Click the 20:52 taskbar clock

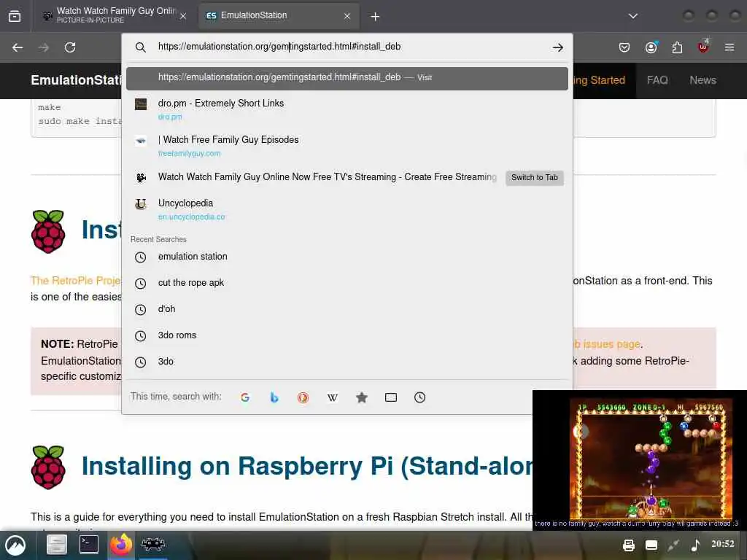pos(723,544)
